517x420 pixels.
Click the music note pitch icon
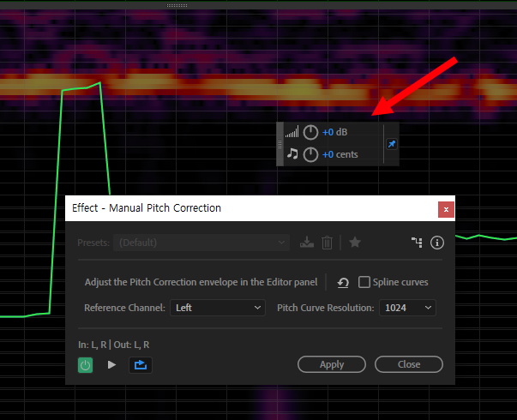click(x=292, y=153)
